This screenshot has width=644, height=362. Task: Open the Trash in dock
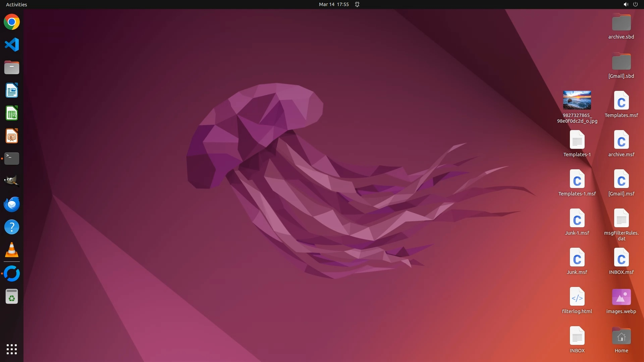(12, 297)
